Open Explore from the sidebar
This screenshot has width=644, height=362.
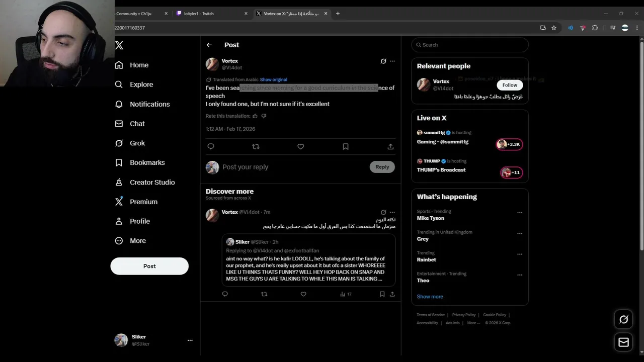[134, 84]
